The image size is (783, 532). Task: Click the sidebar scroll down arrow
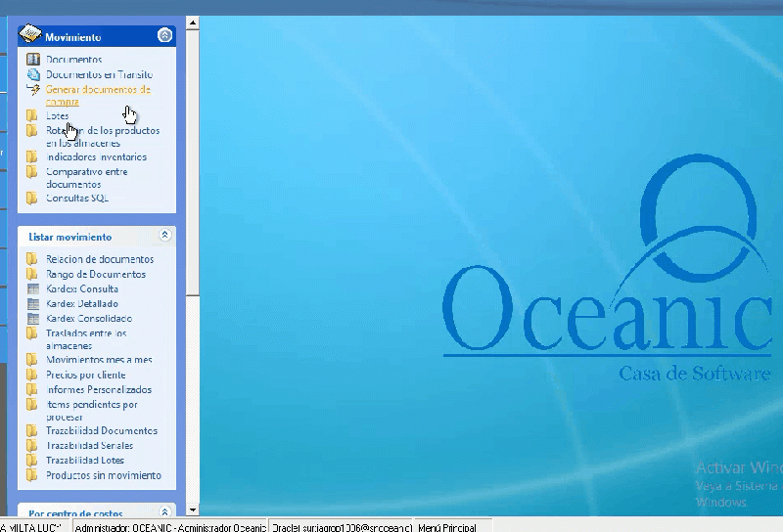point(193,509)
